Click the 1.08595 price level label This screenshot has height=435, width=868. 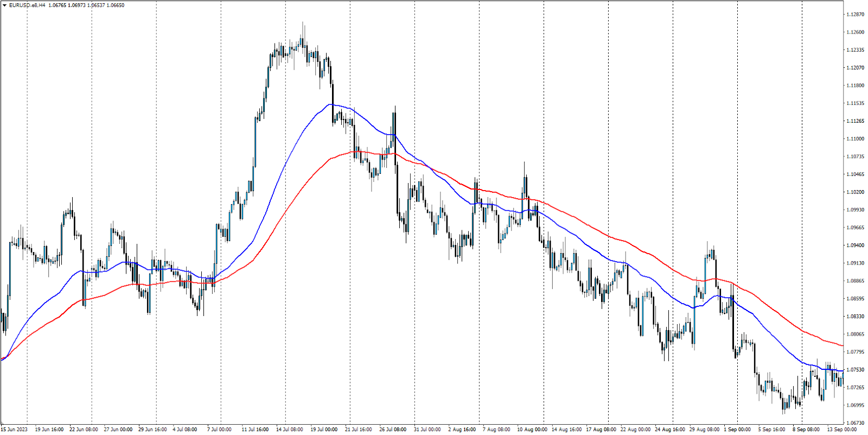pyautogui.click(x=856, y=299)
